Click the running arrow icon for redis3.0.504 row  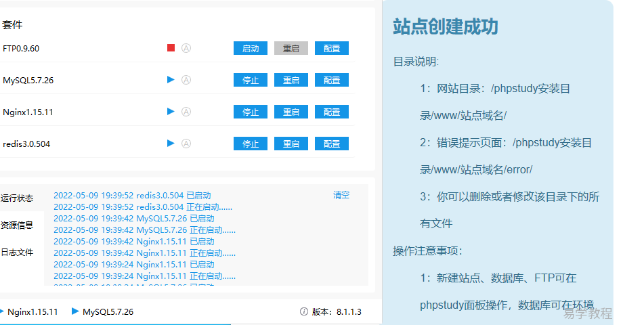pyautogui.click(x=171, y=144)
